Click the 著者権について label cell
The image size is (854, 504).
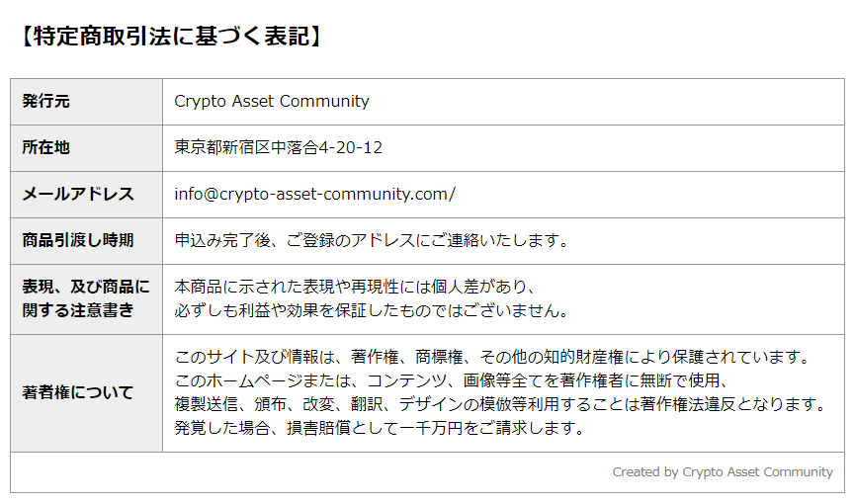click(x=87, y=393)
